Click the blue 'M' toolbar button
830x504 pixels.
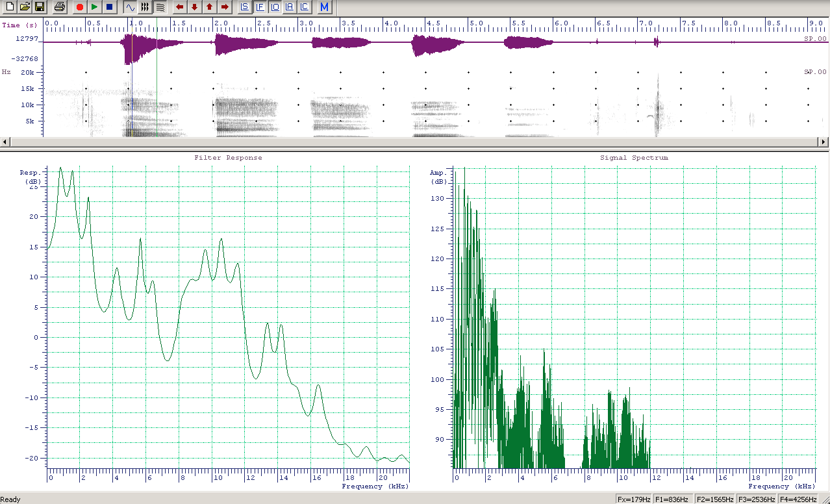coord(325,7)
